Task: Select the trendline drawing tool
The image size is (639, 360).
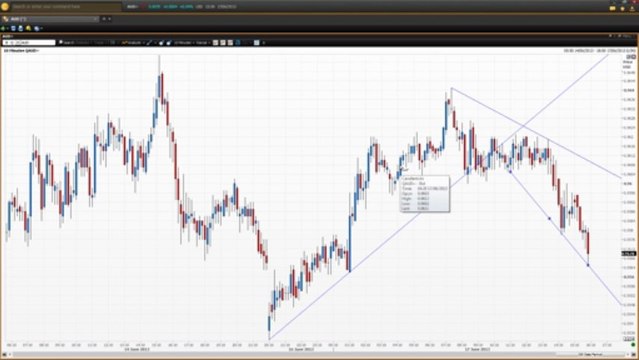Action: coord(149,42)
